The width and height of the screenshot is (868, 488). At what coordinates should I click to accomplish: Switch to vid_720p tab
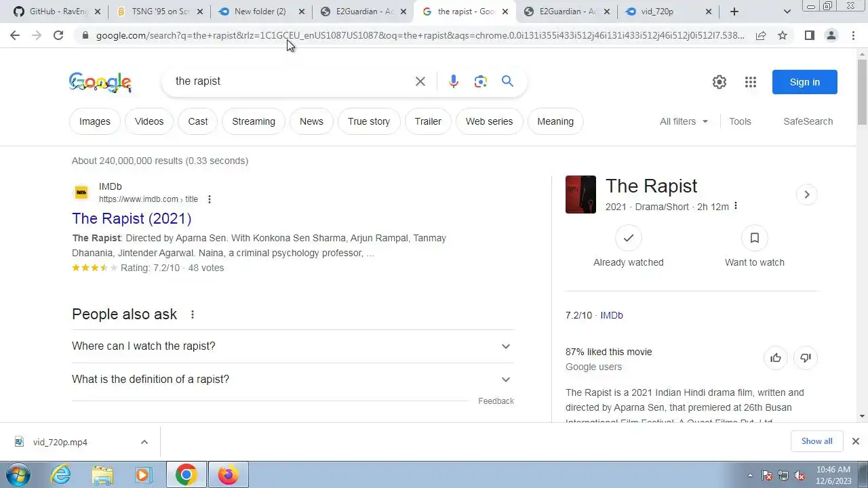[667, 12]
